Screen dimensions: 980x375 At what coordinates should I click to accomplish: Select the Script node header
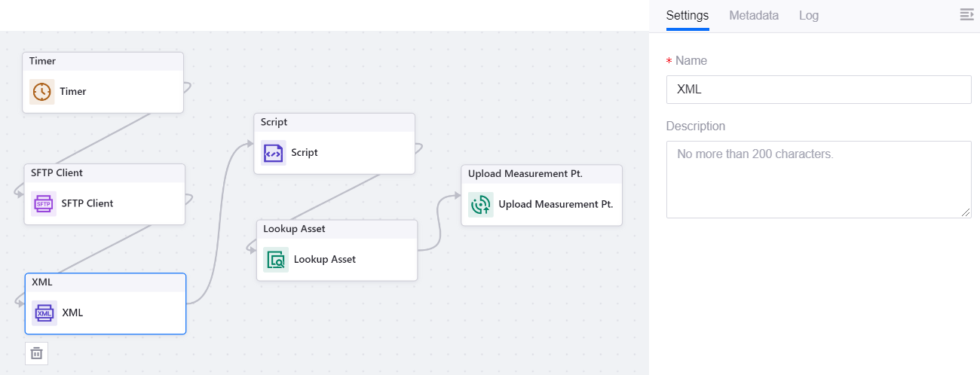pyautogui.click(x=334, y=122)
